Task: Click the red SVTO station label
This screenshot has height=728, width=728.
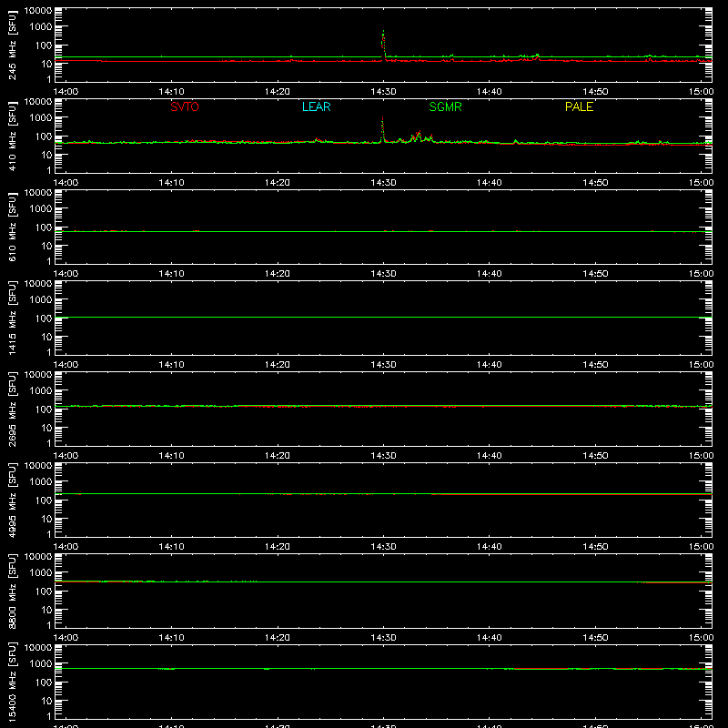Action: [x=185, y=106]
